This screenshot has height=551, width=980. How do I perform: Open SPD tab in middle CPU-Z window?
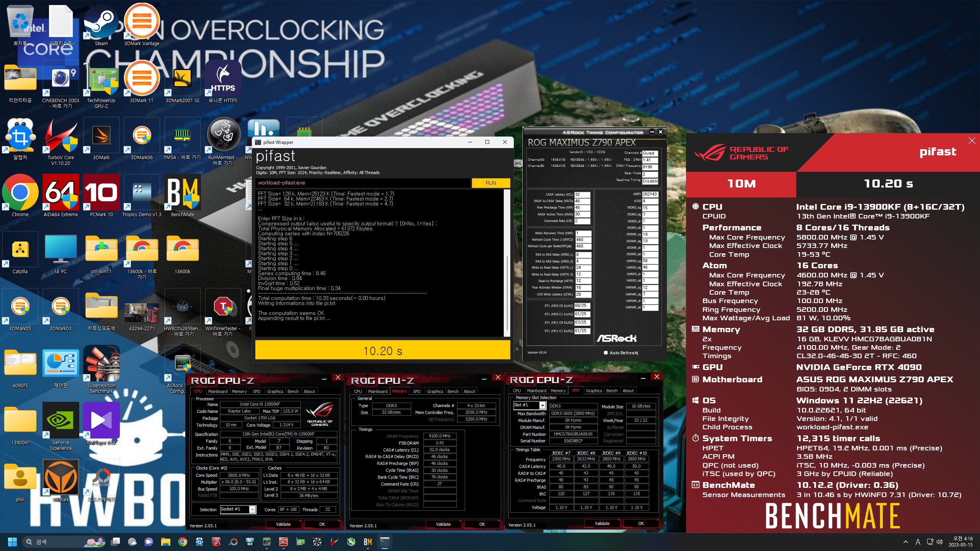point(416,391)
